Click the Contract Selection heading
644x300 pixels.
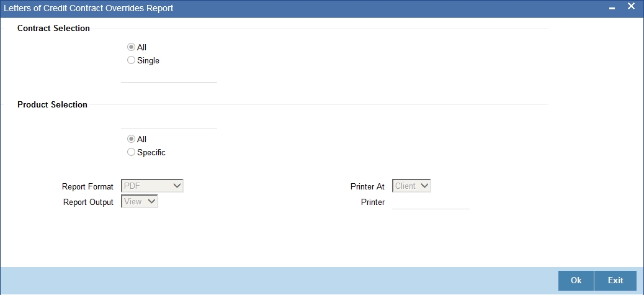pyautogui.click(x=53, y=29)
